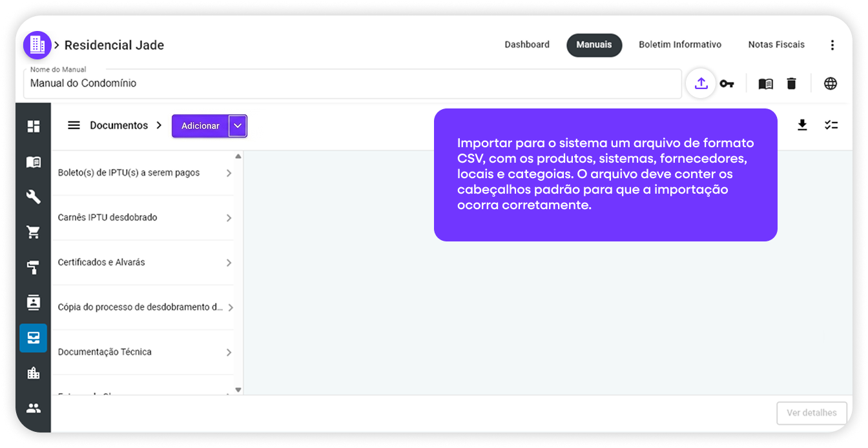Click the Ver detalhes button
The image size is (868, 448).
(811, 413)
